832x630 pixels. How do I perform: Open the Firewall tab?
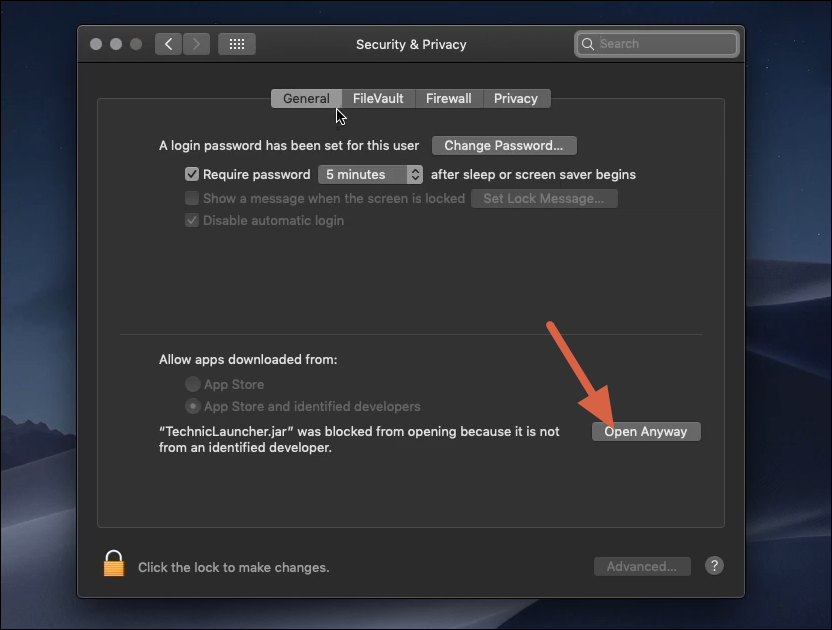[448, 98]
